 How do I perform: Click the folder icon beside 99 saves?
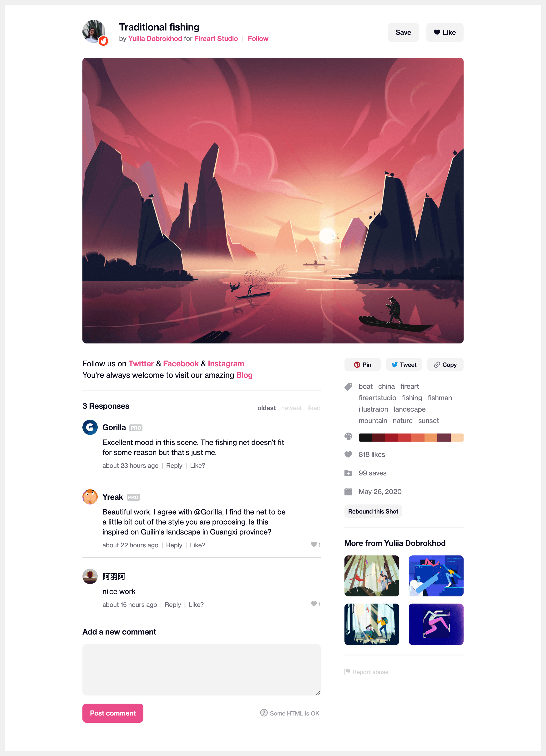coord(348,473)
